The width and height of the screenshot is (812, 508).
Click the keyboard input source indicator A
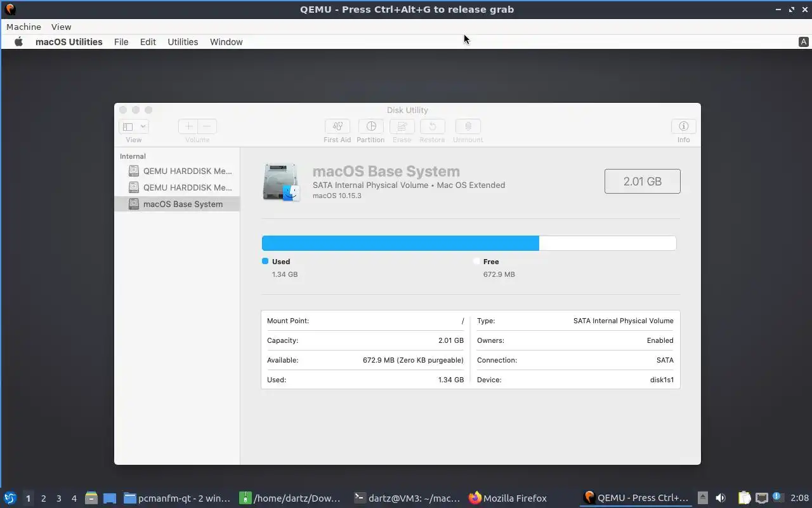click(803, 42)
